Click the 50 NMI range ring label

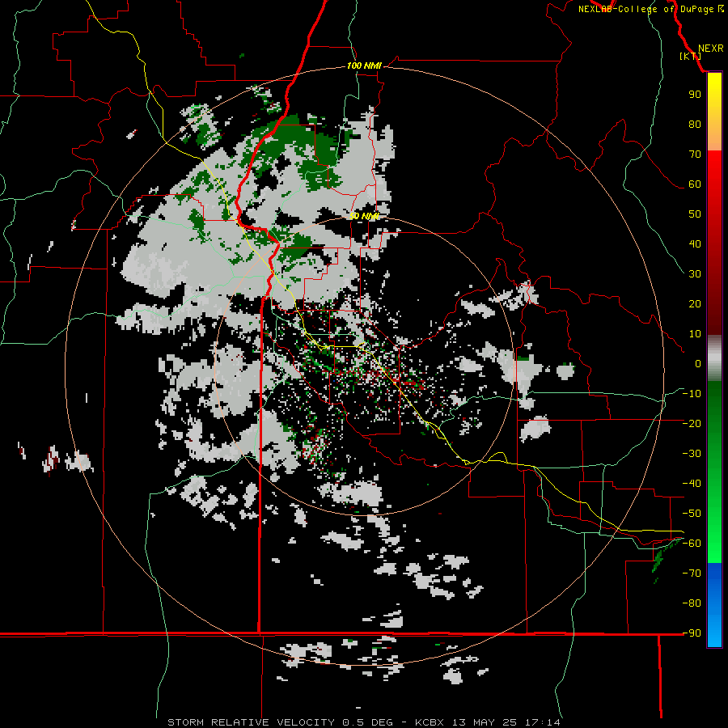364,216
